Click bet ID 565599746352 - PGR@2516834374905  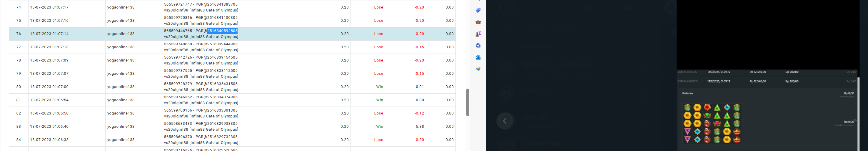click(201, 97)
